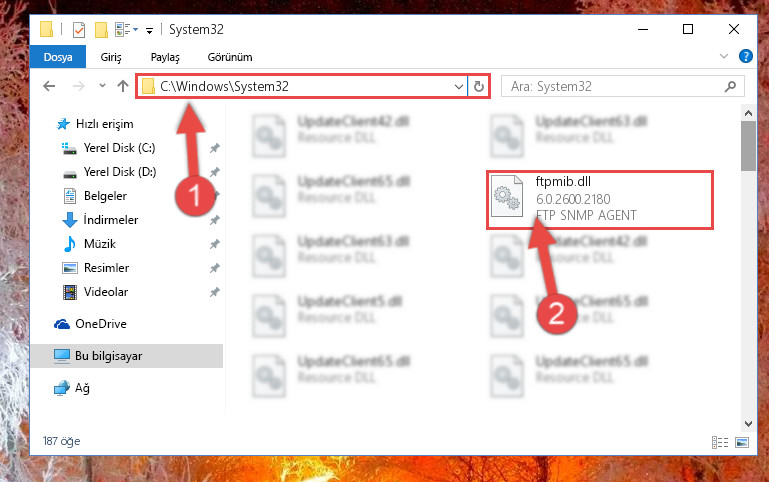Expand the ribbon with the chevron
Viewport: 769px width, 482px height.
[x=723, y=56]
